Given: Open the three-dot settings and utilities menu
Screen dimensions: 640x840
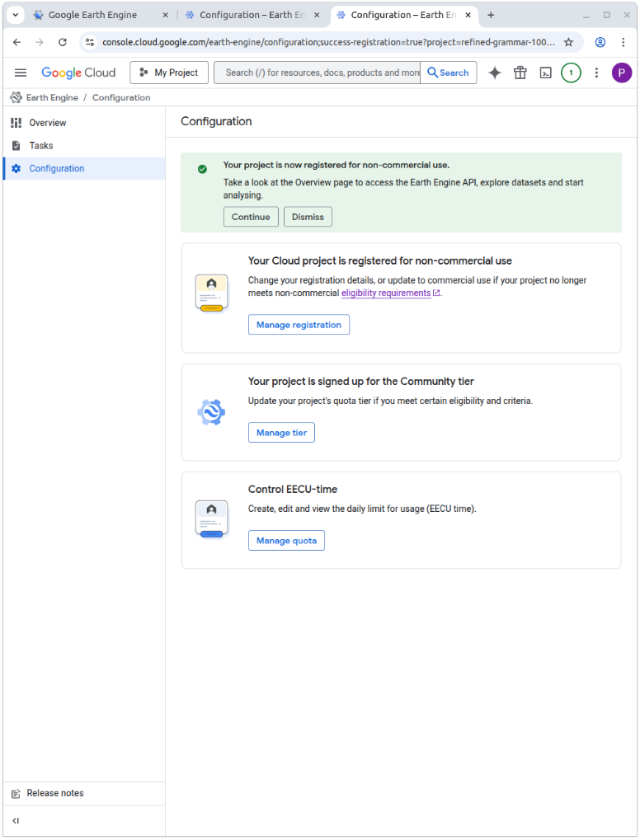Looking at the screenshot, I should point(596,73).
